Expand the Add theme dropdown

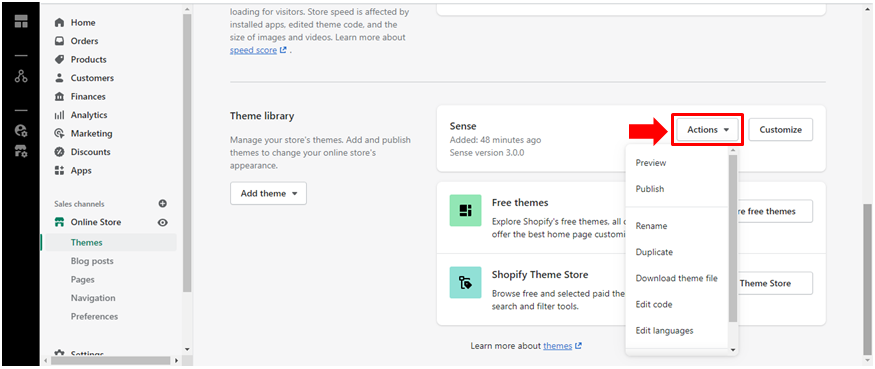[x=268, y=193]
